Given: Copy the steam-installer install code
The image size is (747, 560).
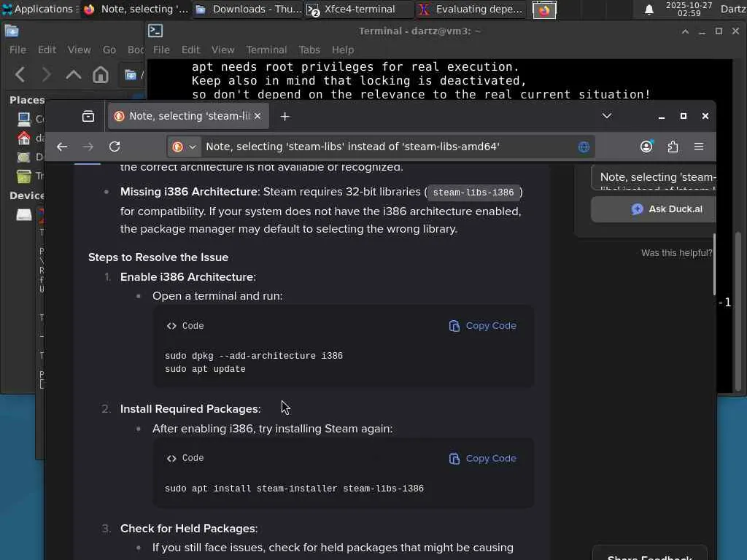Looking at the screenshot, I should point(483,458).
